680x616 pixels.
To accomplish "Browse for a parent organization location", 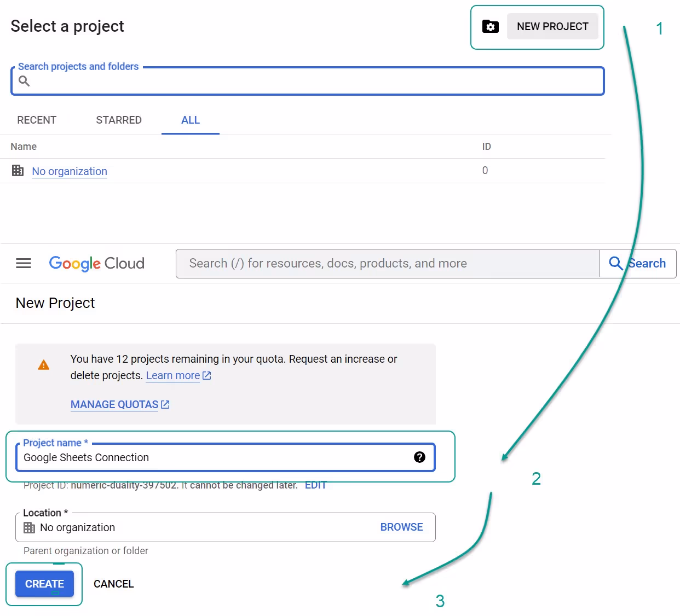I will pos(401,527).
